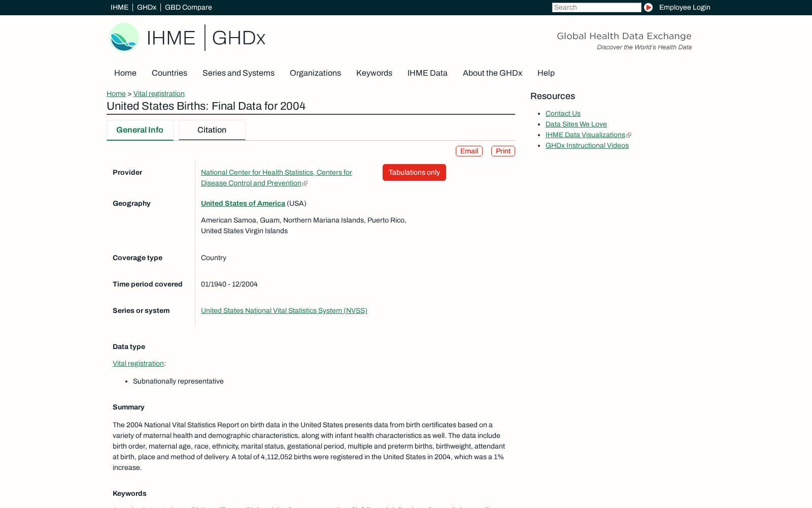Open the Vital registration data type link
The width and height of the screenshot is (812, 508).
pos(138,363)
